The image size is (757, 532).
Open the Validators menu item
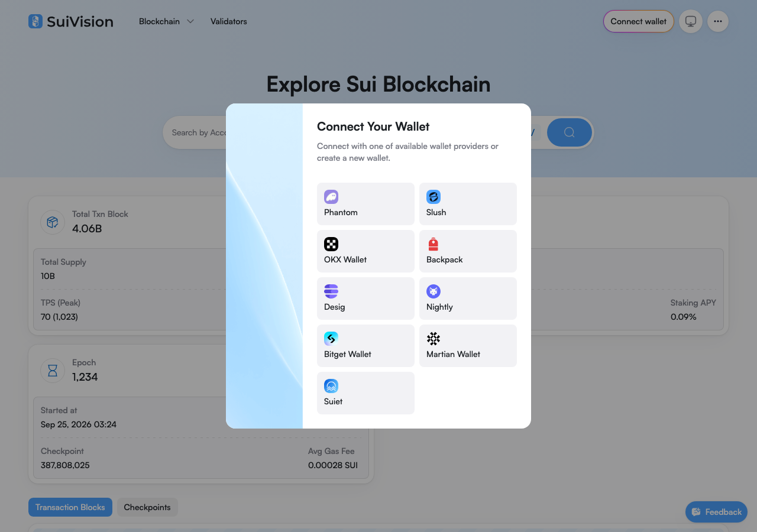pyautogui.click(x=229, y=21)
